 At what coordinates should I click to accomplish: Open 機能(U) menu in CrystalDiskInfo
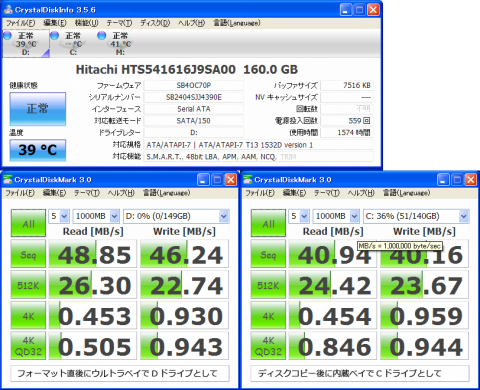point(86,23)
